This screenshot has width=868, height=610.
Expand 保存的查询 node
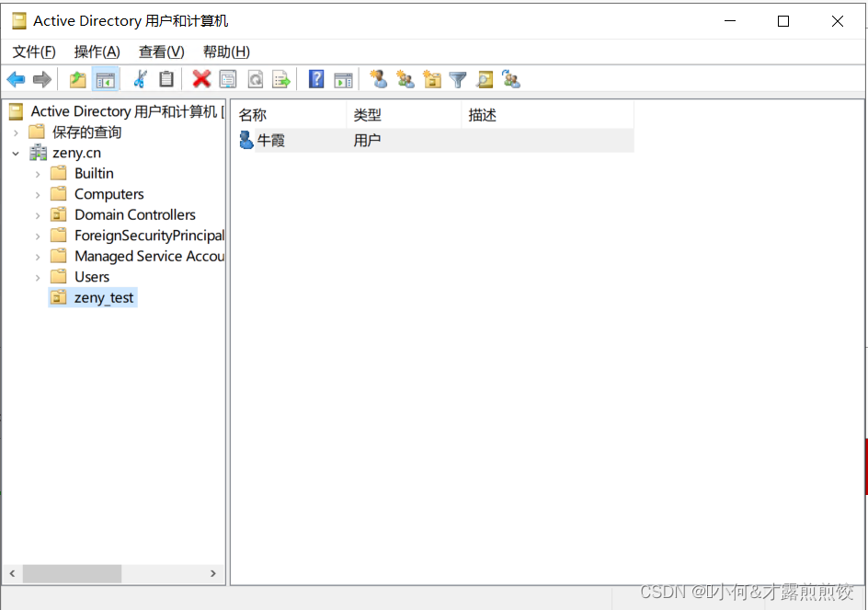pyautogui.click(x=16, y=133)
